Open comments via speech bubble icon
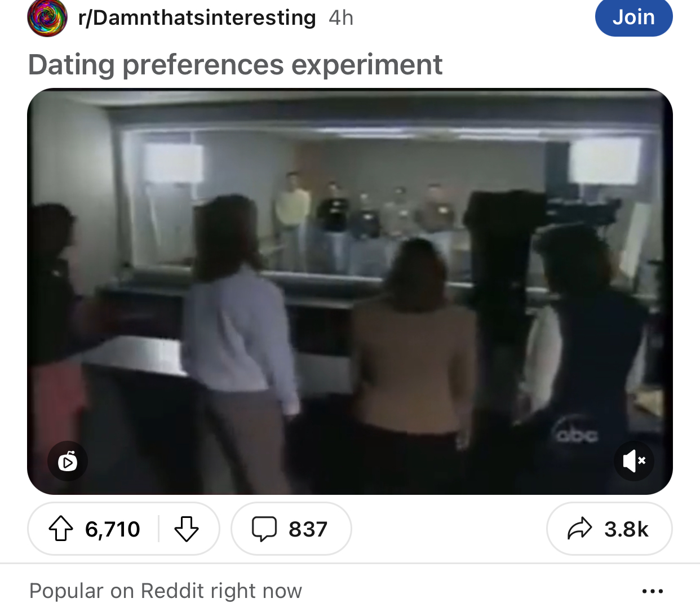 click(x=264, y=529)
